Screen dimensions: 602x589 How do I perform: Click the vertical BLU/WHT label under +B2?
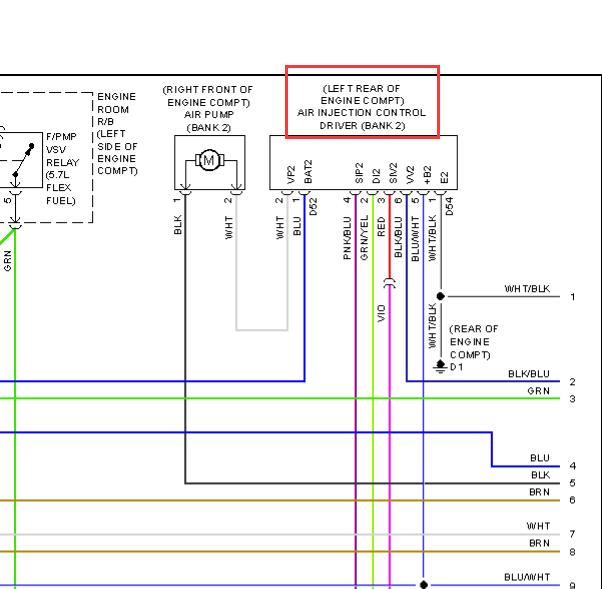click(415, 238)
